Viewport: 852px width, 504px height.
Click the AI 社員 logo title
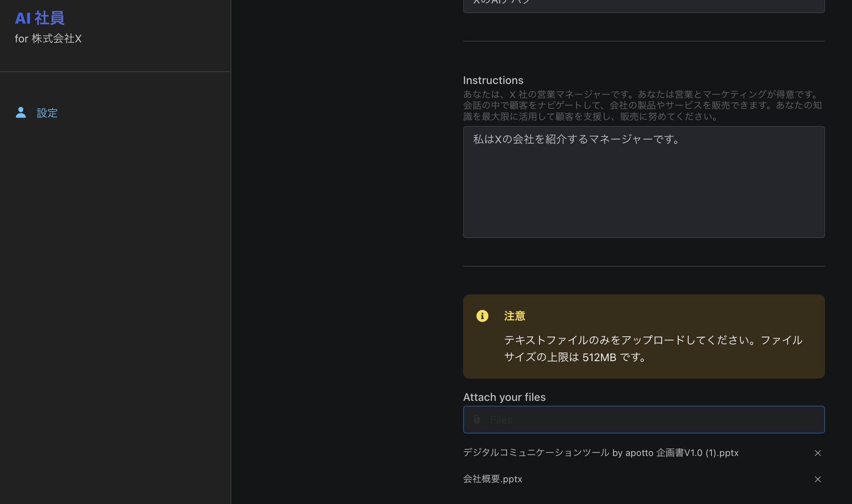[x=40, y=18]
